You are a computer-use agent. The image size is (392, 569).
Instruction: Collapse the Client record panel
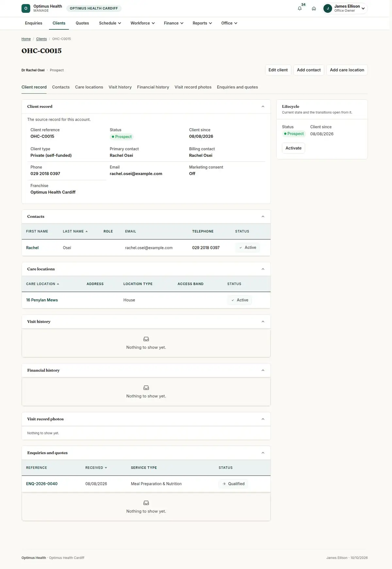[x=263, y=106]
